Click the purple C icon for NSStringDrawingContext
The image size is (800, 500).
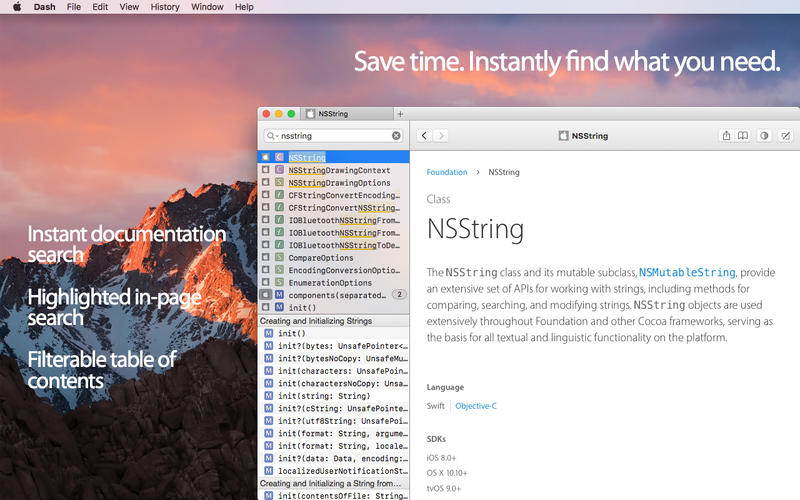point(280,169)
